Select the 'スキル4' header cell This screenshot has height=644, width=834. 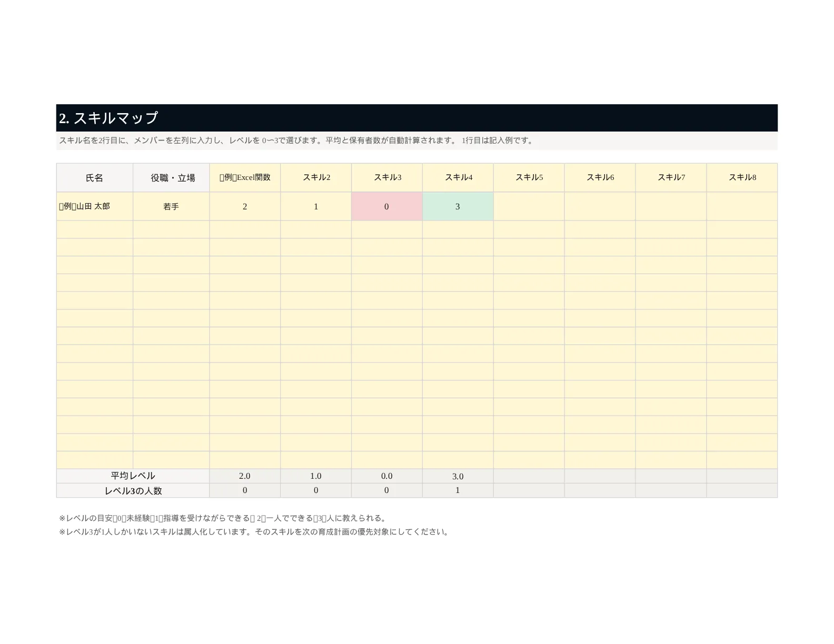pyautogui.click(x=458, y=178)
